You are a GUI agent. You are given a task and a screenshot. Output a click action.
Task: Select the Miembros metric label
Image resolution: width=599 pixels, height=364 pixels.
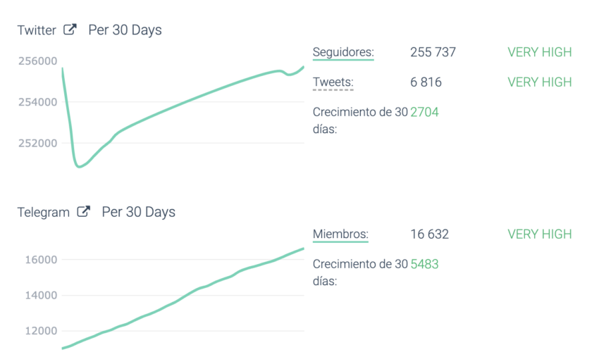point(340,234)
